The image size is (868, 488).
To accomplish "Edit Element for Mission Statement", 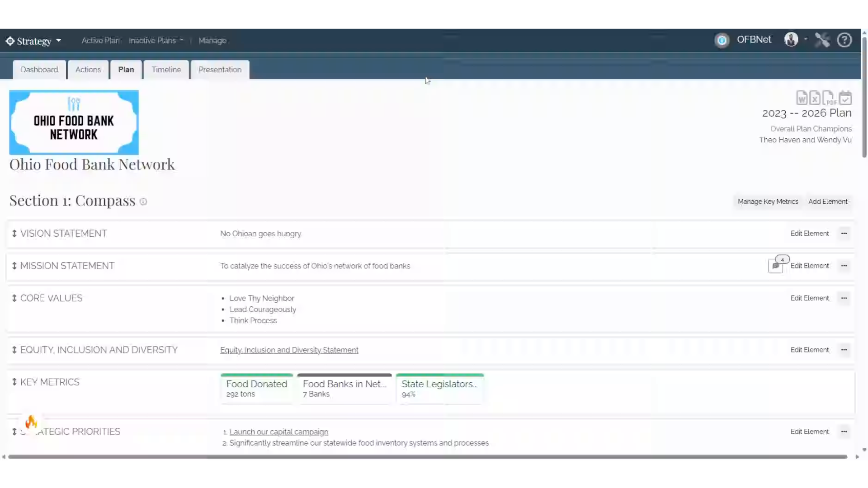I will pos(810,266).
